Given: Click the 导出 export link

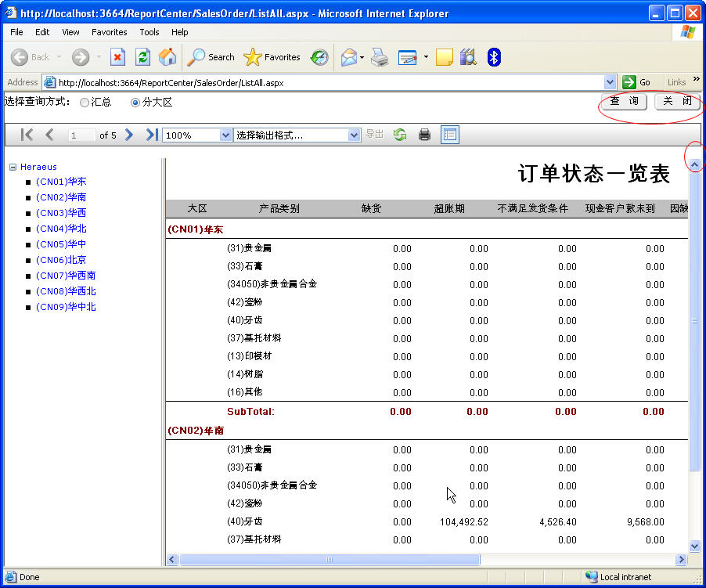Looking at the screenshot, I should (x=374, y=134).
